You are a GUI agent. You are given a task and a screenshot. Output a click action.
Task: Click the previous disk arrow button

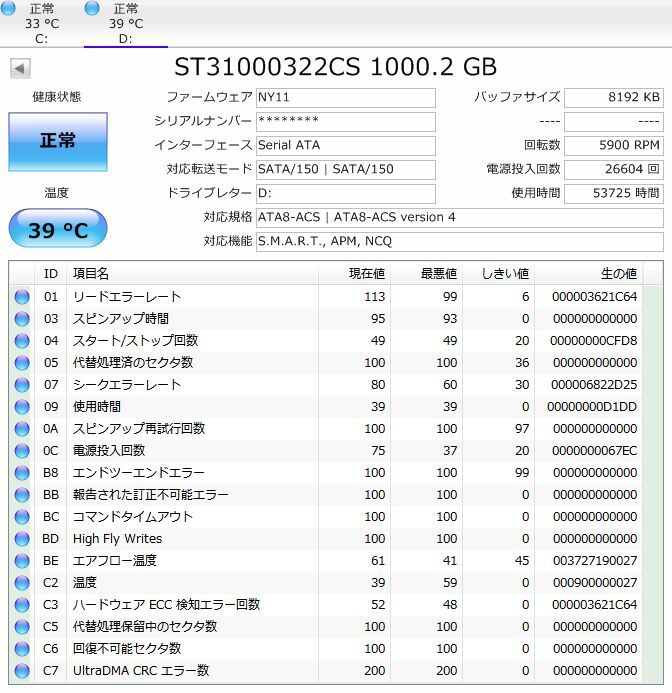pos(20,69)
